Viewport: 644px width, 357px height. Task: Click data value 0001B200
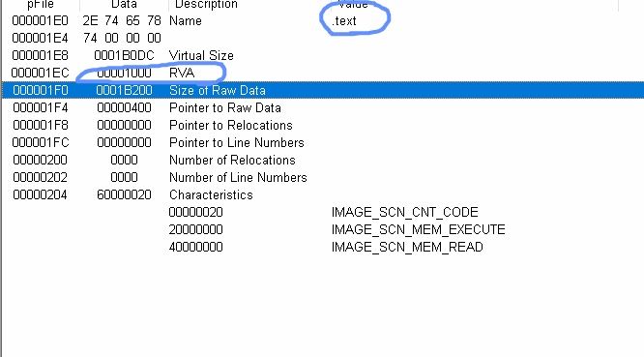point(124,90)
